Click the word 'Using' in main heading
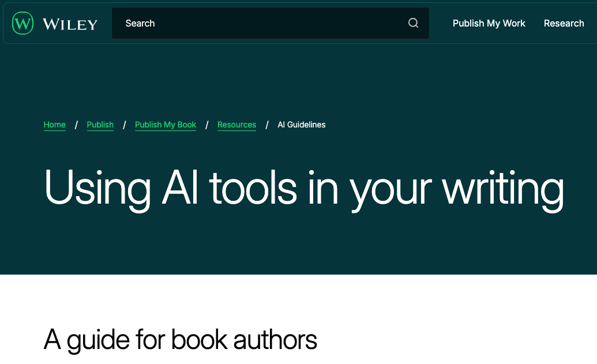Screen dimensions: 597x364 (97, 189)
